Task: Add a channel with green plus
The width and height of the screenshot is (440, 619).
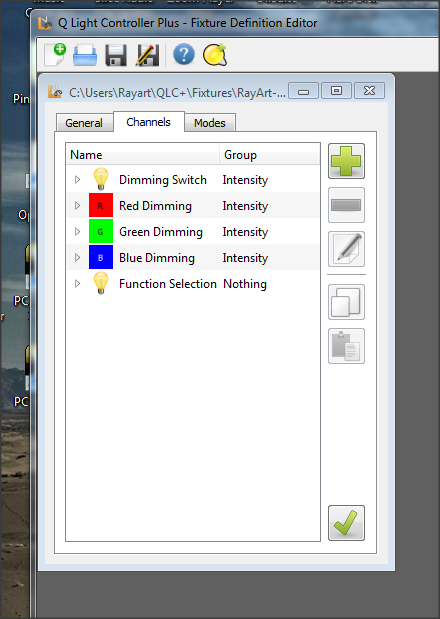Action: click(346, 161)
